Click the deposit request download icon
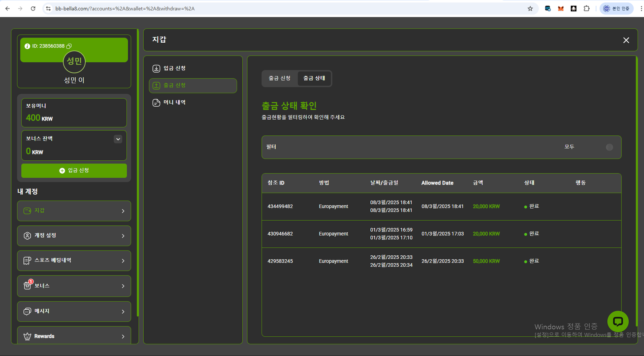The image size is (644, 356). coord(157,68)
